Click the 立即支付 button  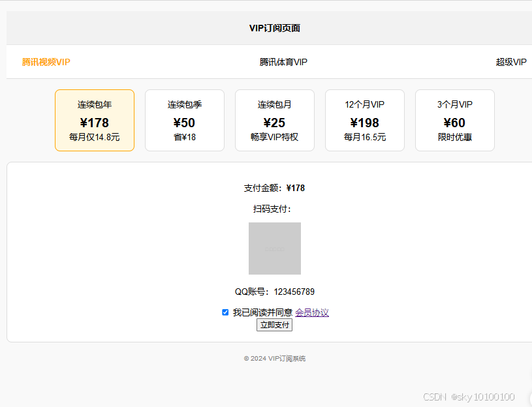[x=274, y=325]
